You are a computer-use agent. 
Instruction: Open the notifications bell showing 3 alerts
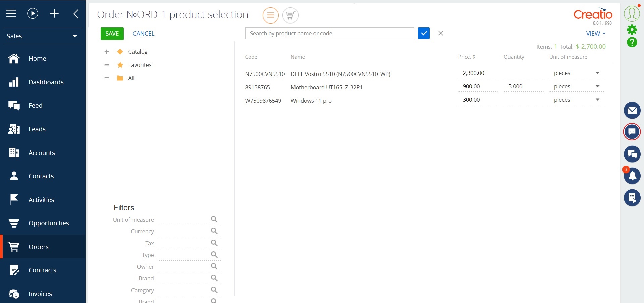pos(632,176)
